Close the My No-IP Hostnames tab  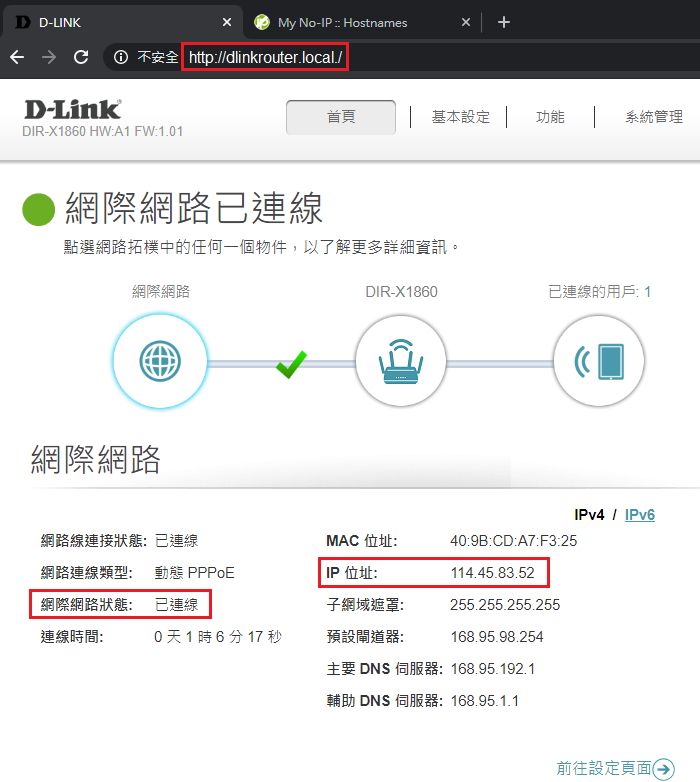tap(466, 22)
